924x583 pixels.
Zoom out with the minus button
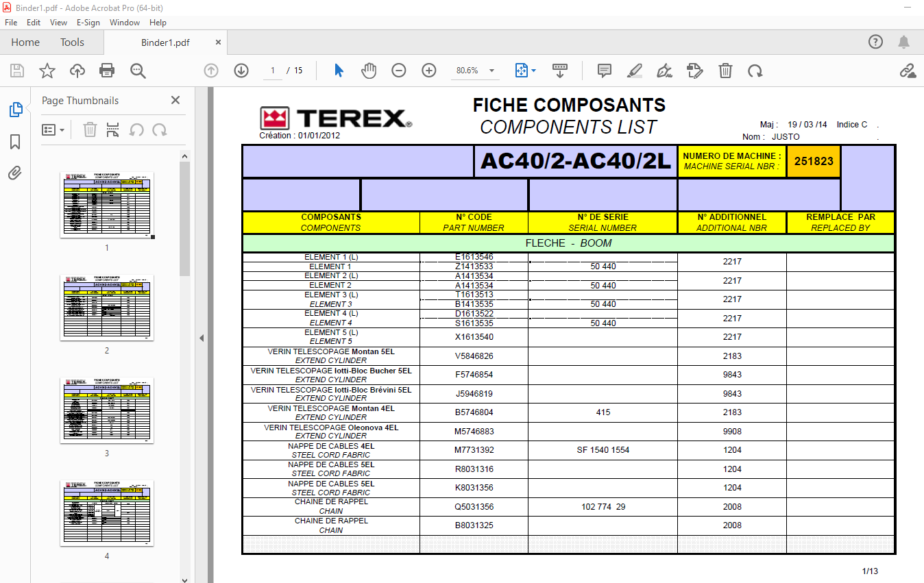(x=399, y=71)
